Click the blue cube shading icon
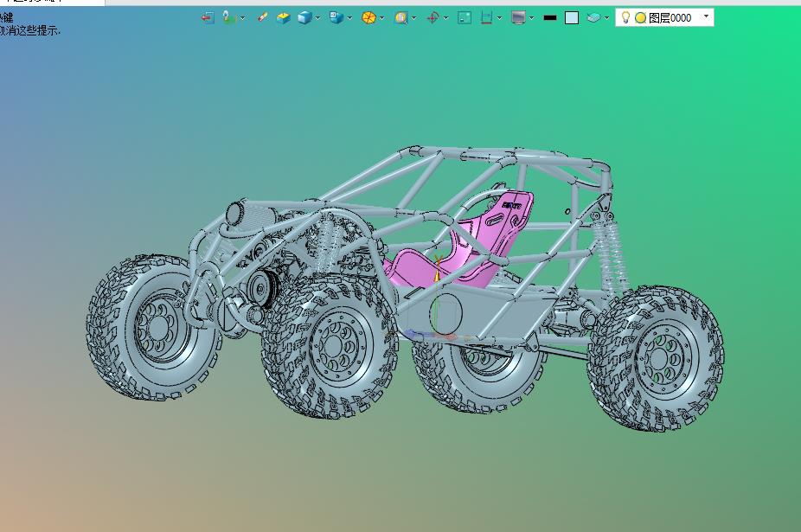The width and height of the screenshot is (801, 532). 304,17
